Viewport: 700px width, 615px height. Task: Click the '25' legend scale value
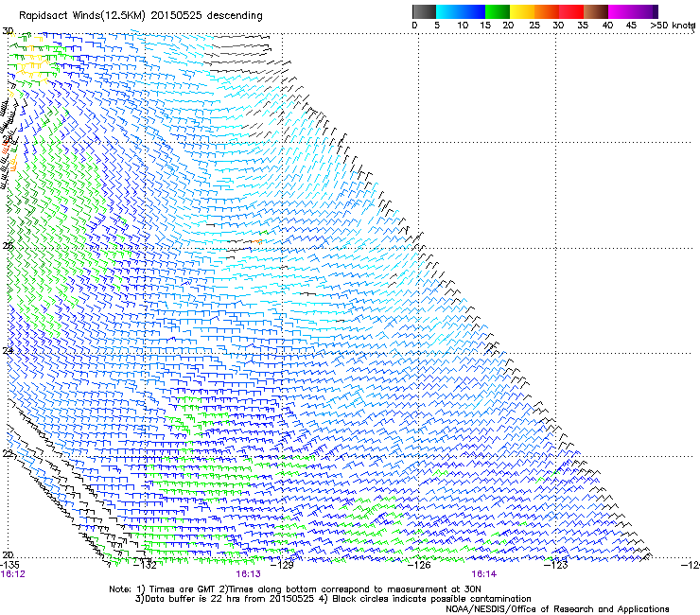click(534, 26)
